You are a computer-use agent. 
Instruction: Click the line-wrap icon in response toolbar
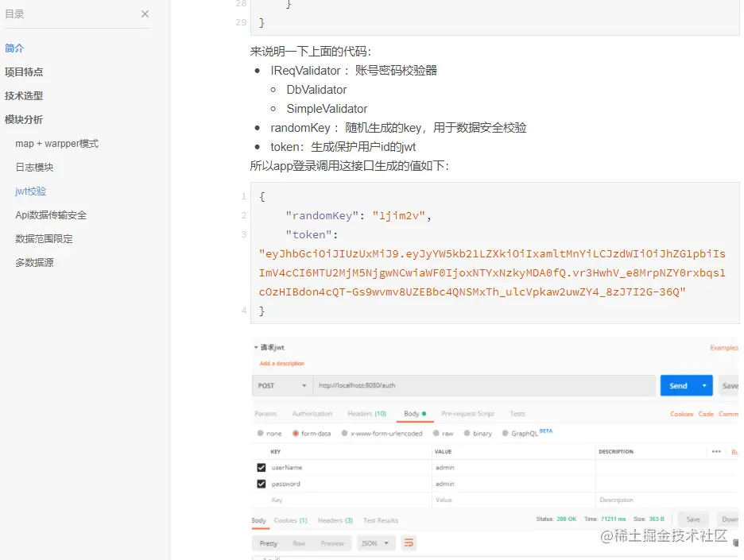click(x=409, y=543)
